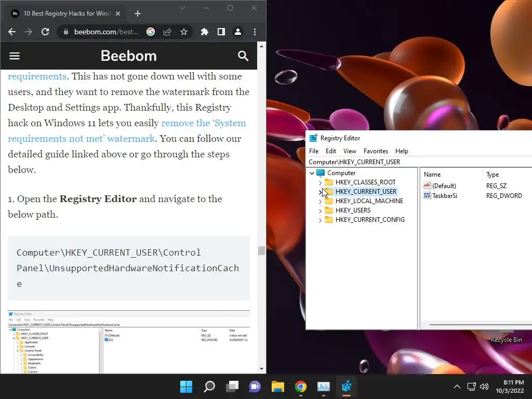The height and width of the screenshot is (399, 532).
Task: Open the 'requirements' link at top of article
Action: point(37,76)
